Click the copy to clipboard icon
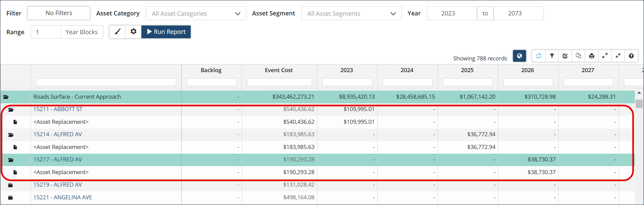 [x=578, y=56]
